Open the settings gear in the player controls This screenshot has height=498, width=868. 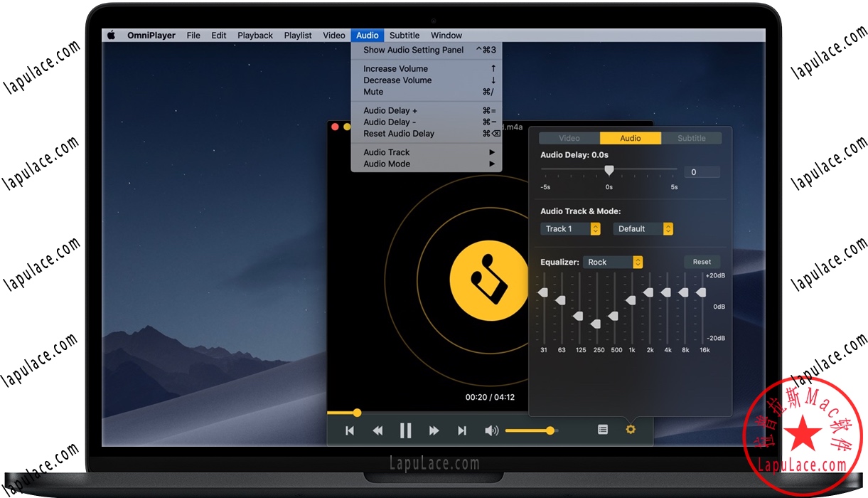point(631,430)
